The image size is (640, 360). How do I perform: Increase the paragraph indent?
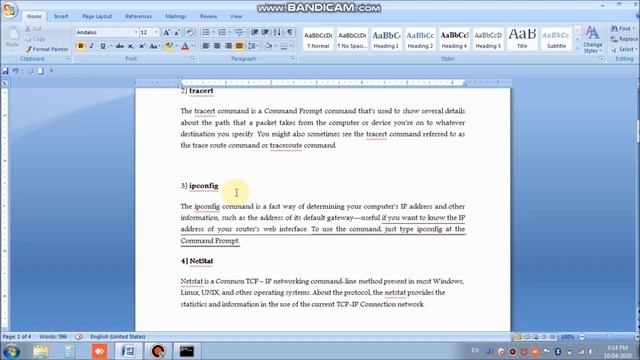pyautogui.click(x=265, y=32)
